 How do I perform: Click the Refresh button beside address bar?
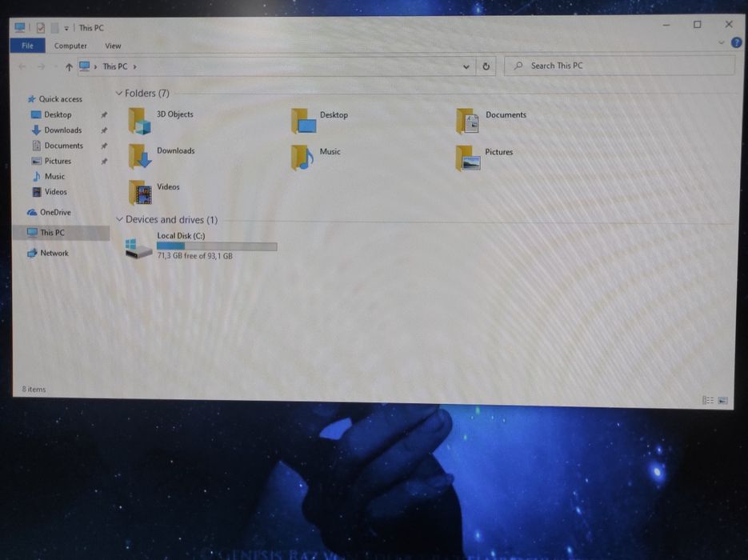[486, 66]
